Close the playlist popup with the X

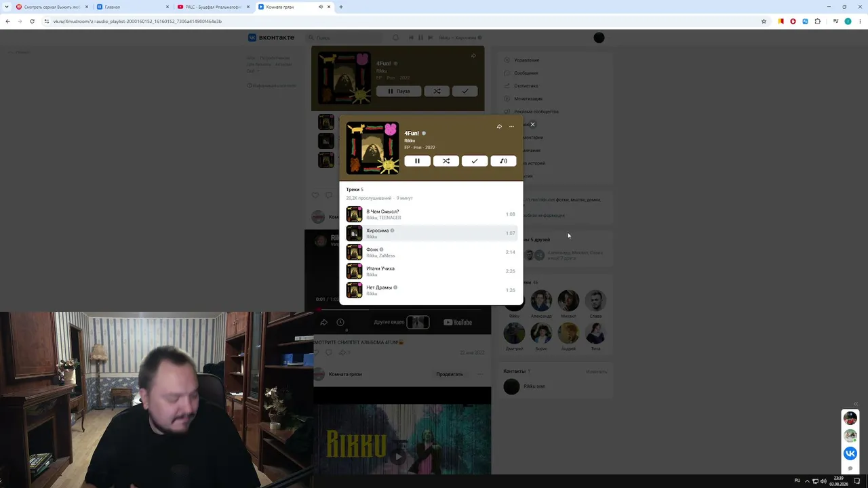tap(532, 125)
